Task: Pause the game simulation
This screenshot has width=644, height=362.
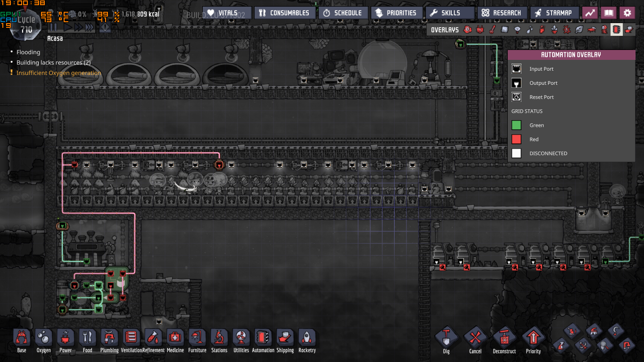Action: [x=54, y=27]
